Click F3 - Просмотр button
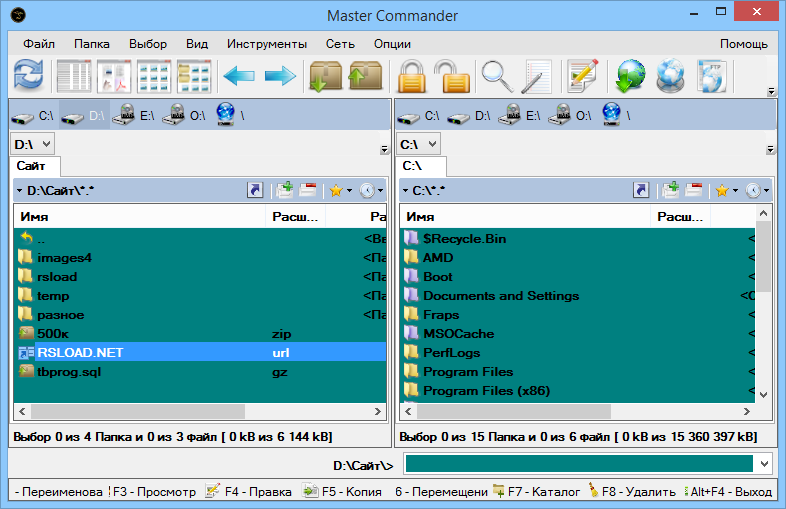 click(x=153, y=491)
